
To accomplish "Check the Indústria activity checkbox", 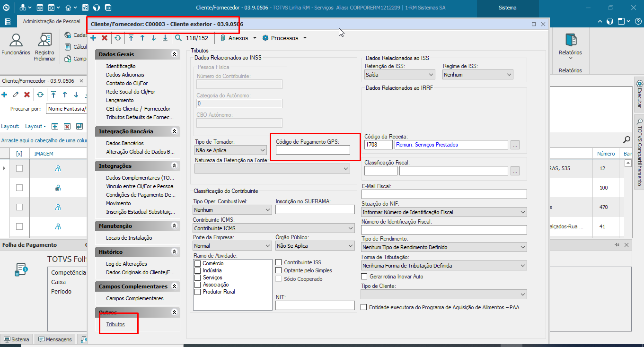I will click(x=197, y=270).
